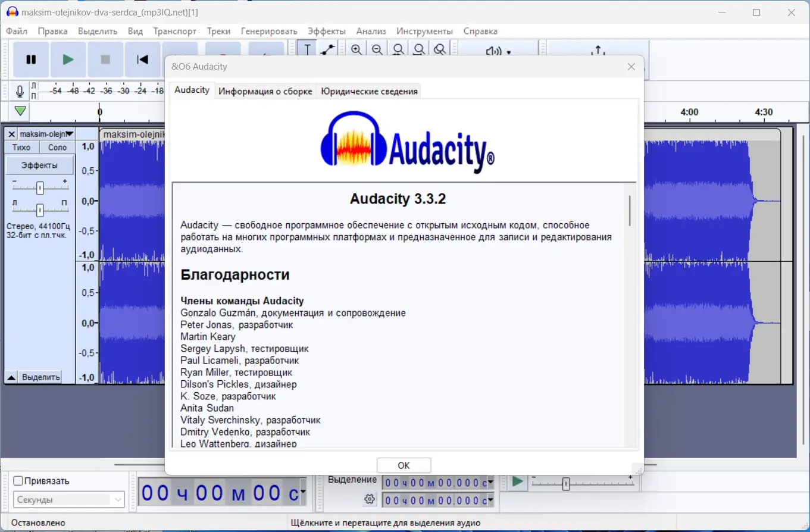Image resolution: width=810 pixels, height=532 pixels.
Task: Open the Audio Setup speaker button
Action: click(498, 51)
